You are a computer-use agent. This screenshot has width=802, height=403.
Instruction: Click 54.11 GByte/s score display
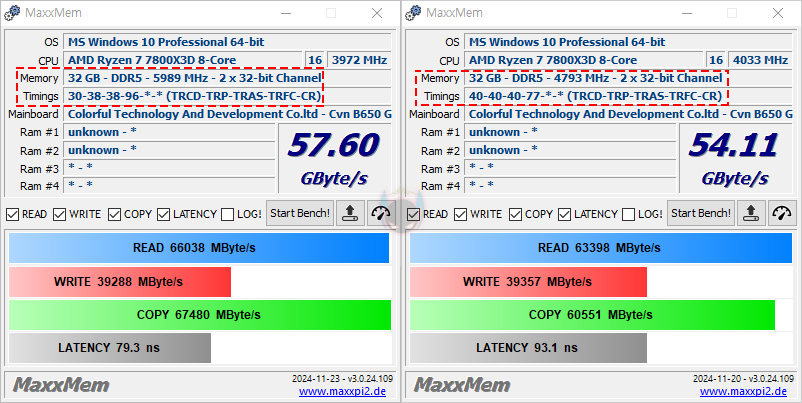point(735,158)
